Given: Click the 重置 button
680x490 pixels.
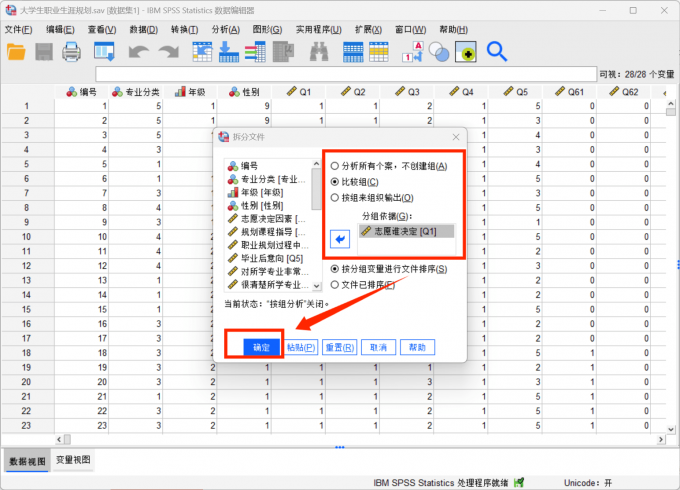Looking at the screenshot, I should (x=340, y=347).
